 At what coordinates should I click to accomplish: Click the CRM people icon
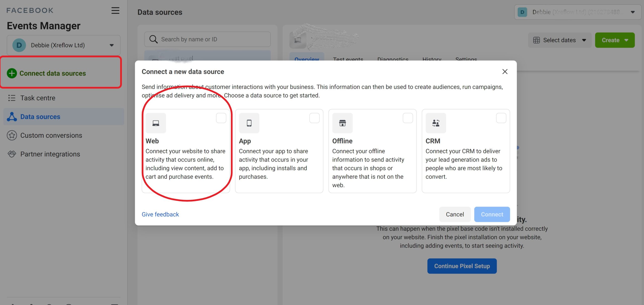coord(436,123)
